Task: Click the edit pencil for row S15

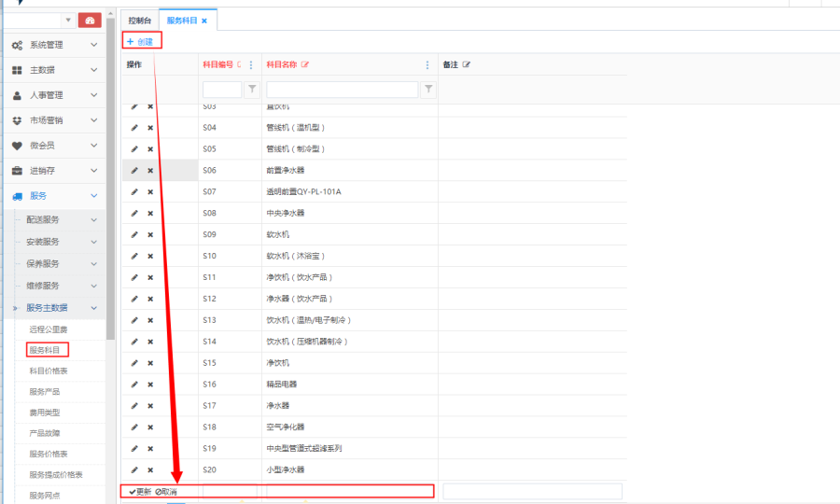Action: point(134,363)
